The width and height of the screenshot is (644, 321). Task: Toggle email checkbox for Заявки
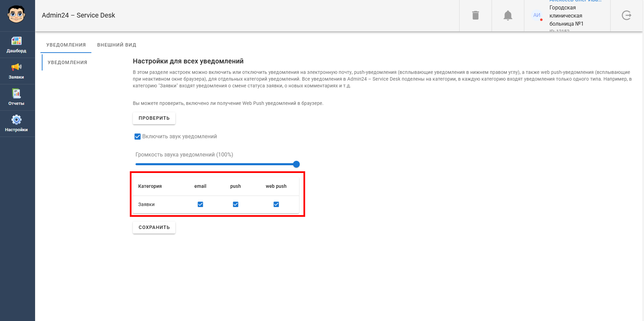pyautogui.click(x=200, y=204)
